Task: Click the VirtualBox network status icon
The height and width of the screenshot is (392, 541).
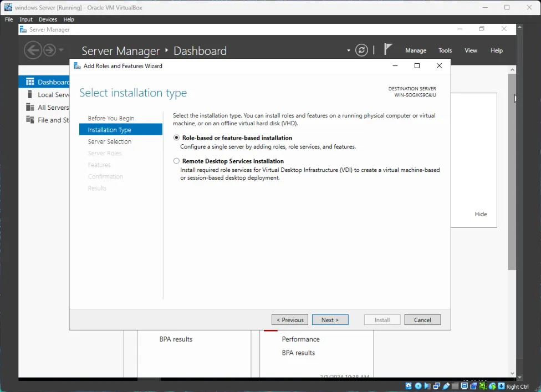Action: (437, 386)
